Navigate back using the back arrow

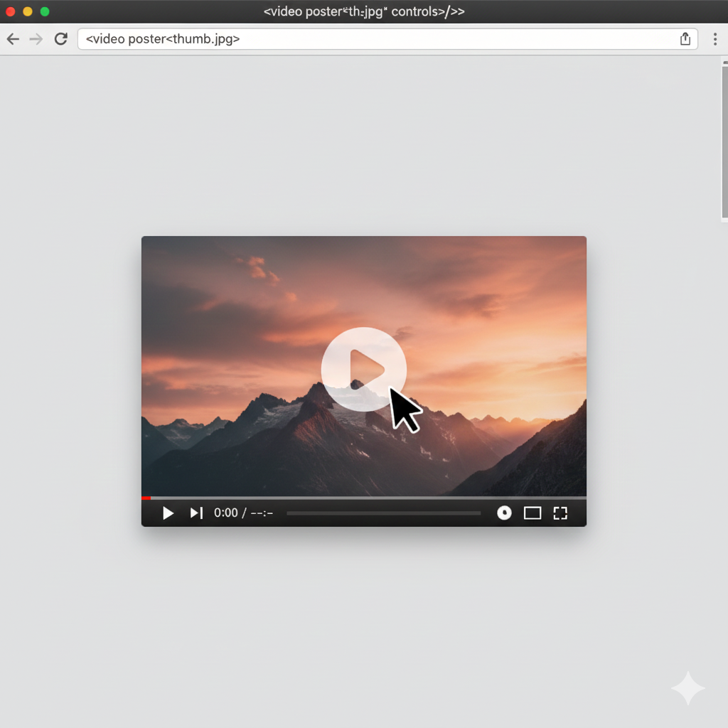[x=13, y=39]
